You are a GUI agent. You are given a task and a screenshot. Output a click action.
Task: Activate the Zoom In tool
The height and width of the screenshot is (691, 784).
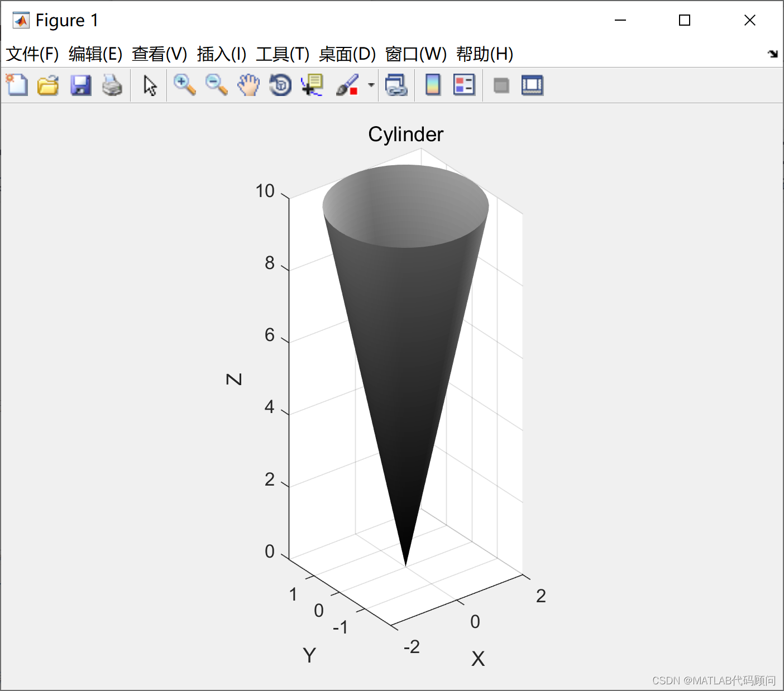click(x=184, y=85)
